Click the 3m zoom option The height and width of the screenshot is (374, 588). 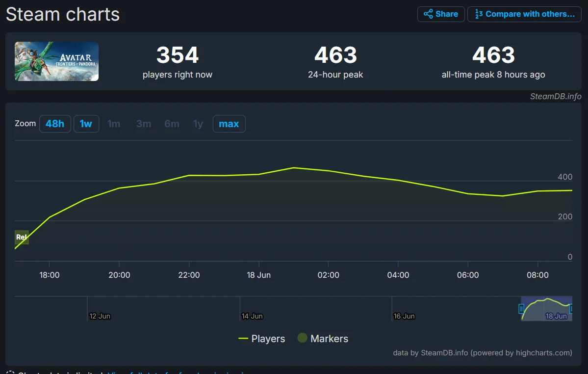point(144,124)
